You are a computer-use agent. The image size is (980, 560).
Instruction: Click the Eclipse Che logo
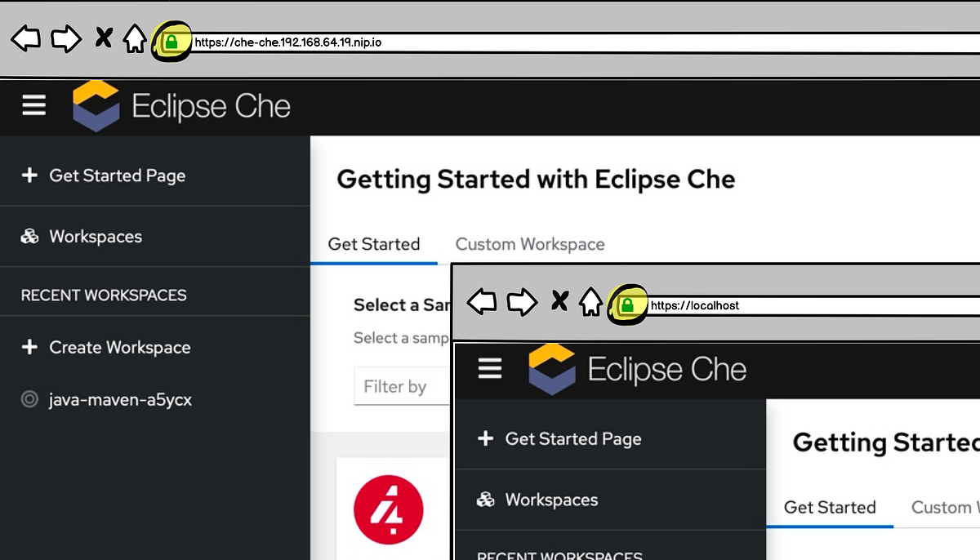pyautogui.click(x=96, y=105)
